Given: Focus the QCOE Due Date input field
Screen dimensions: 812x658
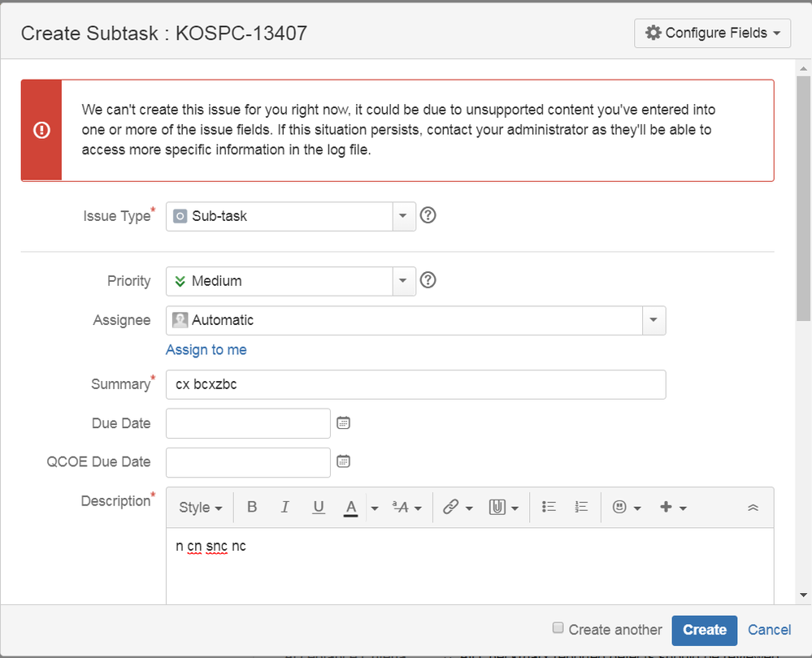Looking at the screenshot, I should click(248, 461).
